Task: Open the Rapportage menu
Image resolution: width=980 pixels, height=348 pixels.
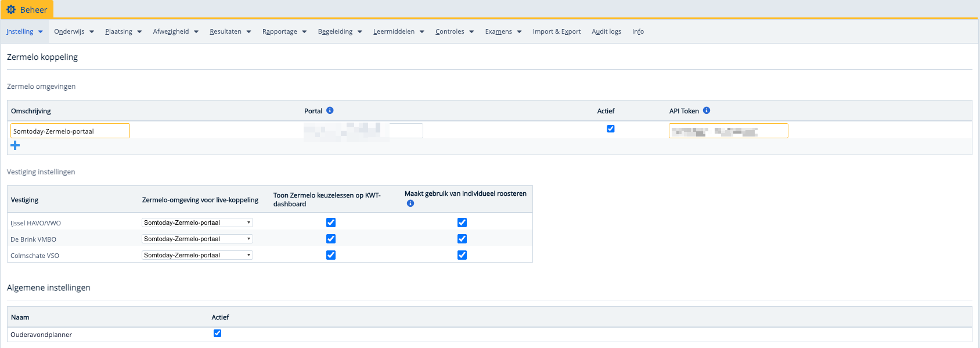Action: pyautogui.click(x=284, y=31)
